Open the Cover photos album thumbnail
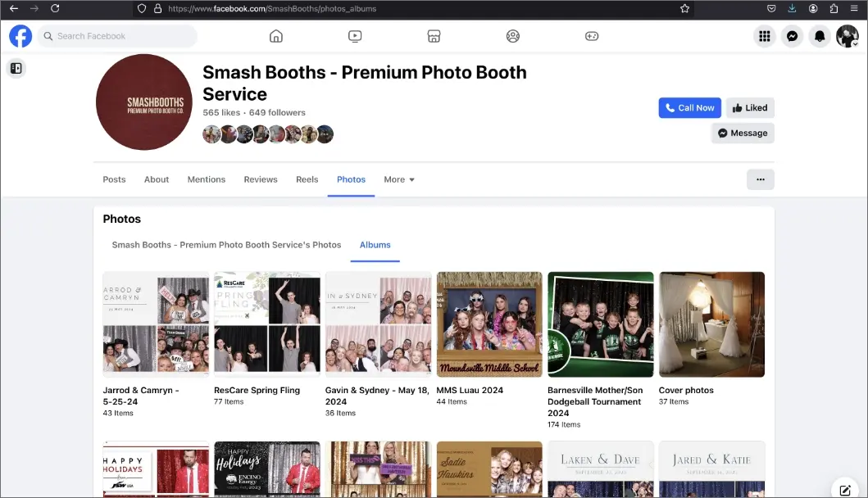868x498 pixels. pos(712,324)
